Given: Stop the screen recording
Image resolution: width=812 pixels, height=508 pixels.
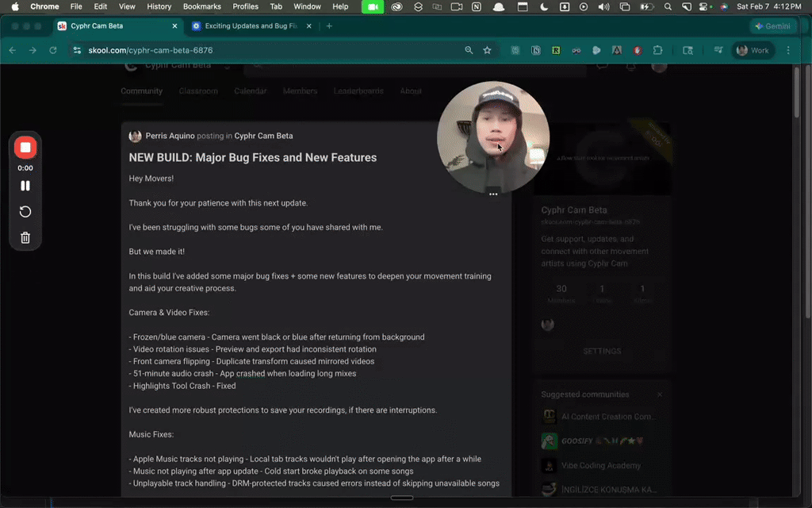Looking at the screenshot, I should pyautogui.click(x=25, y=147).
